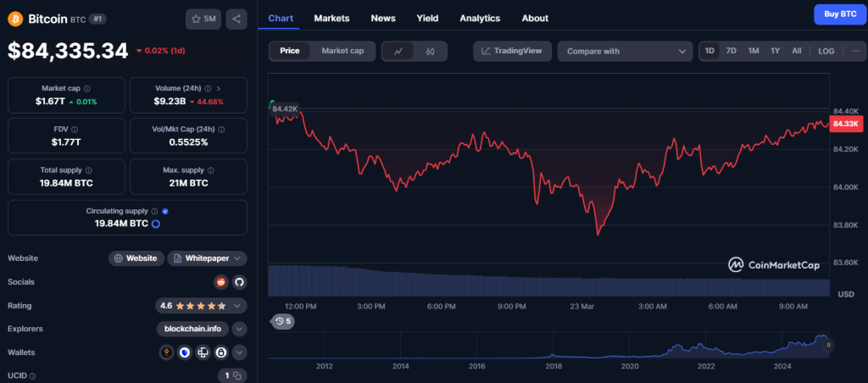Open Volume (24h) details arrow

pos(219,89)
